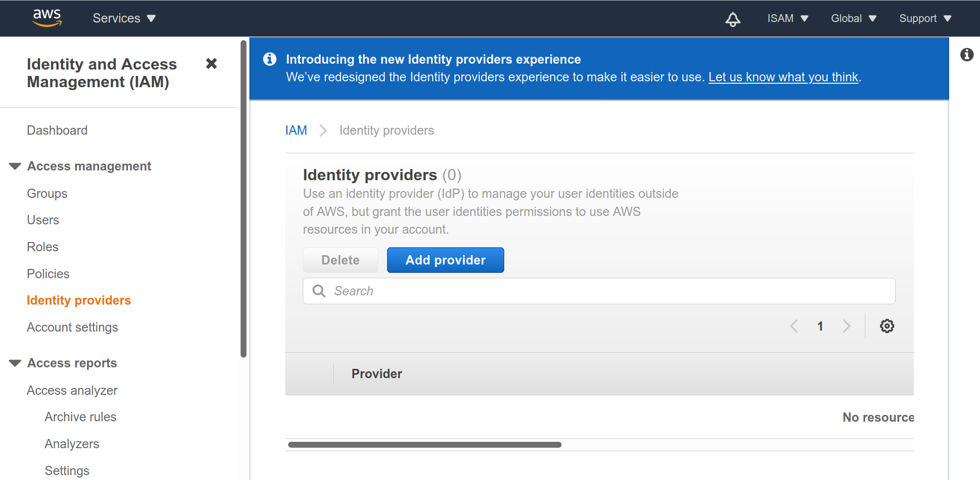Click the AWS logo home icon
The height and width of the screenshot is (480, 980).
pyautogui.click(x=47, y=18)
